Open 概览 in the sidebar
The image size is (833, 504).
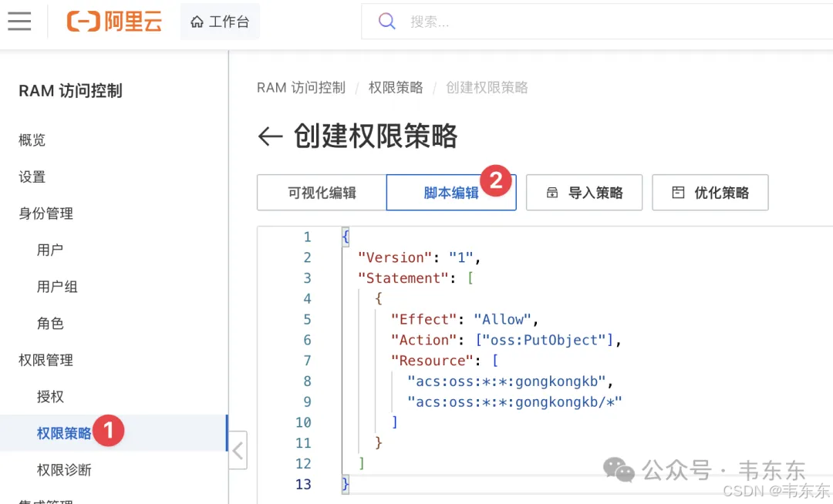point(32,140)
